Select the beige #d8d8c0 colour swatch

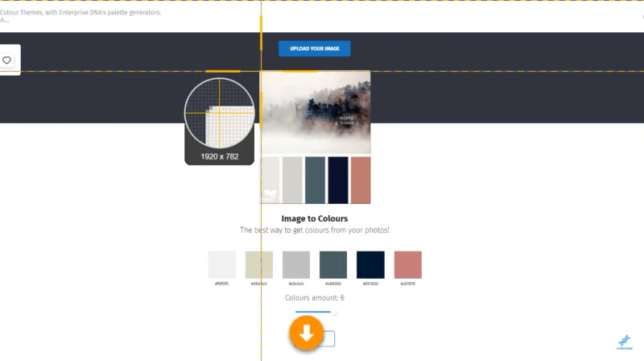259,265
